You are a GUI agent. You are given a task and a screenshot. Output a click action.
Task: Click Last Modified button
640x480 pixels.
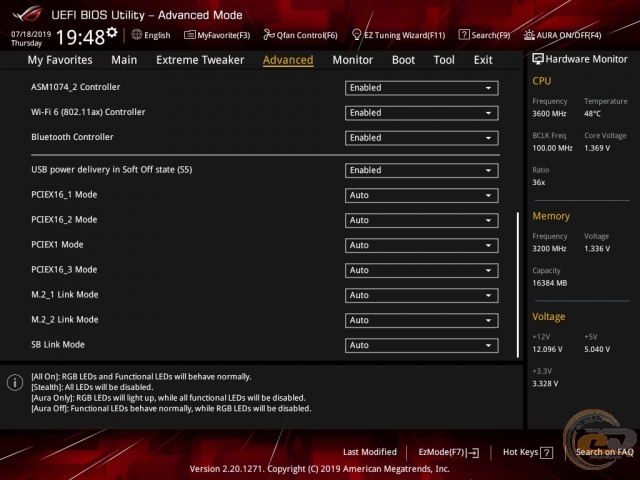click(x=370, y=452)
